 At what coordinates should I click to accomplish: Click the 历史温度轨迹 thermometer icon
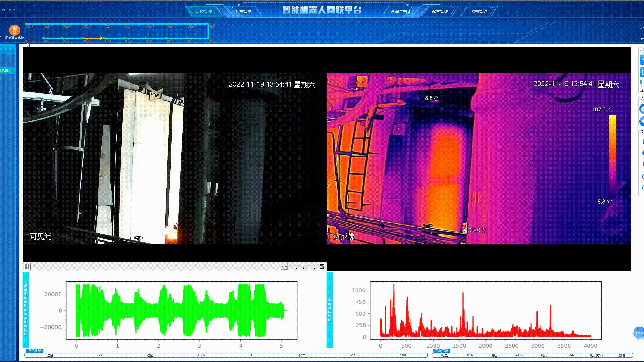click(x=15, y=30)
